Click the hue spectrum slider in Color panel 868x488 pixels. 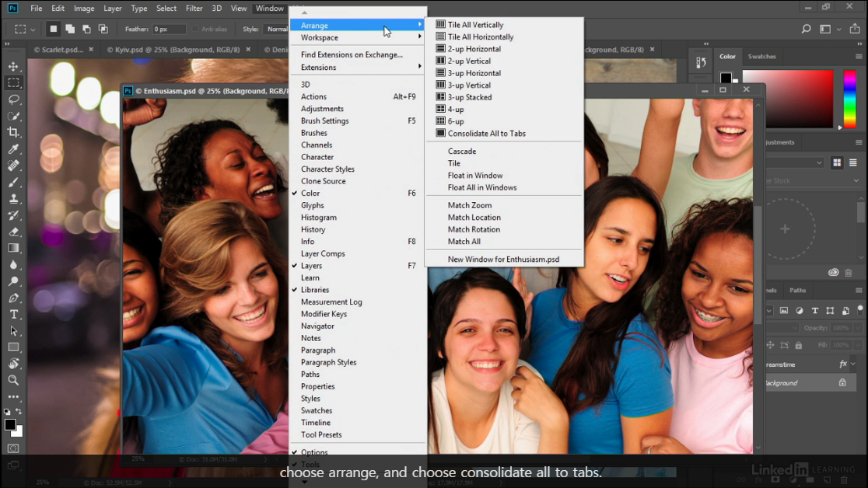click(x=850, y=99)
